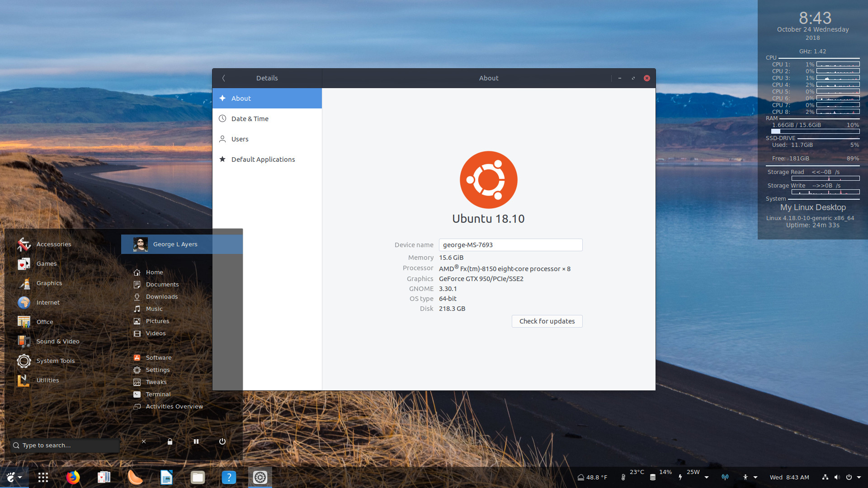Open the clock showing Wed 8:43 AM
Viewport: 868px width, 488px height.
coord(789,478)
